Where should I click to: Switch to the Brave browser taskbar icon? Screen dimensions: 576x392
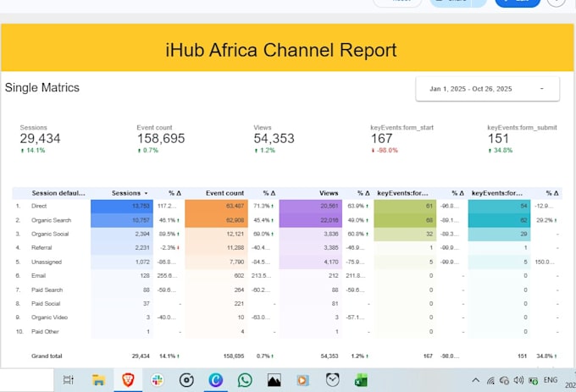coord(128,379)
